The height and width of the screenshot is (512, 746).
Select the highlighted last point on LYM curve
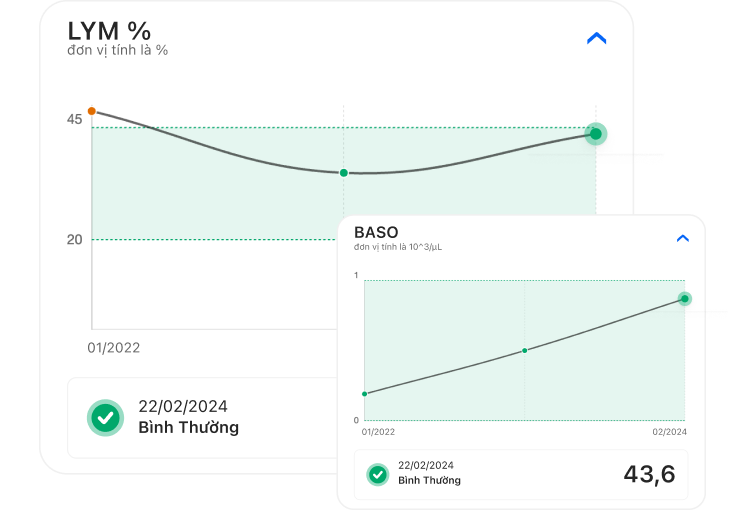596,134
